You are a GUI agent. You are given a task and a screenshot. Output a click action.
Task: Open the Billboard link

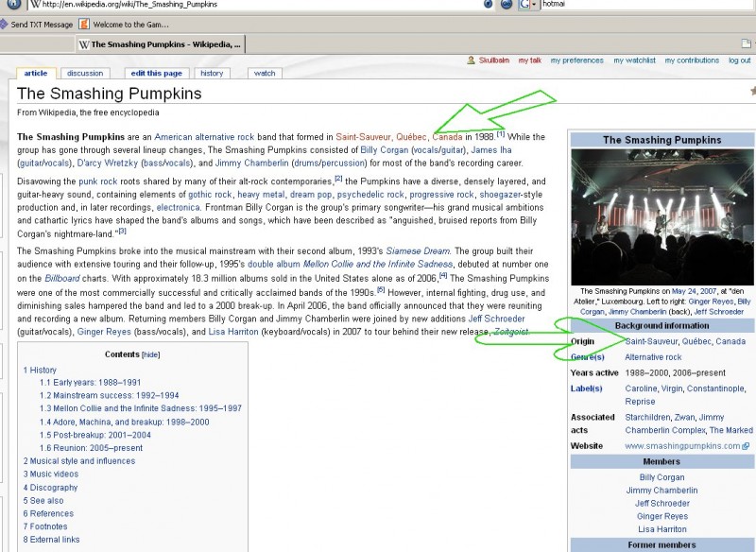click(62, 279)
